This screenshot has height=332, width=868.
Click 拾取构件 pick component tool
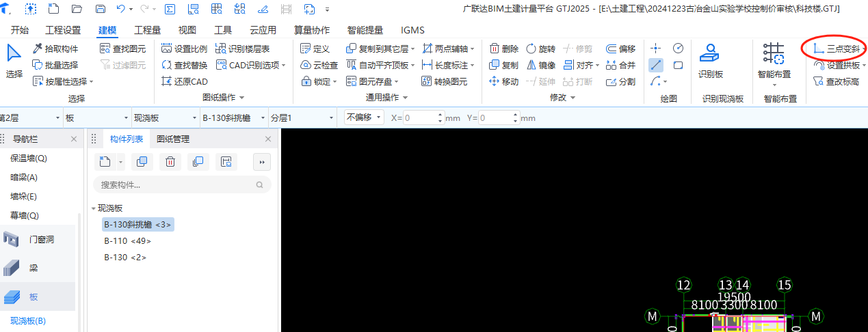pos(55,49)
